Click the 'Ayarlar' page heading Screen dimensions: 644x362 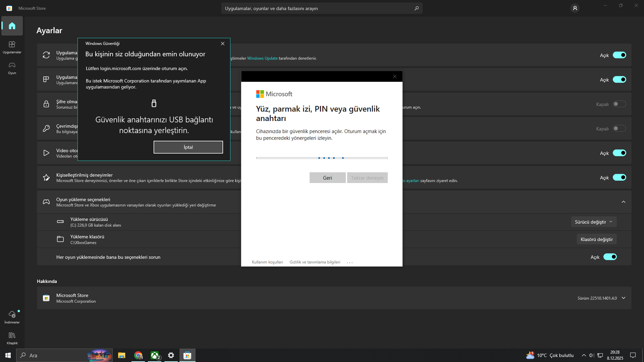click(x=49, y=31)
